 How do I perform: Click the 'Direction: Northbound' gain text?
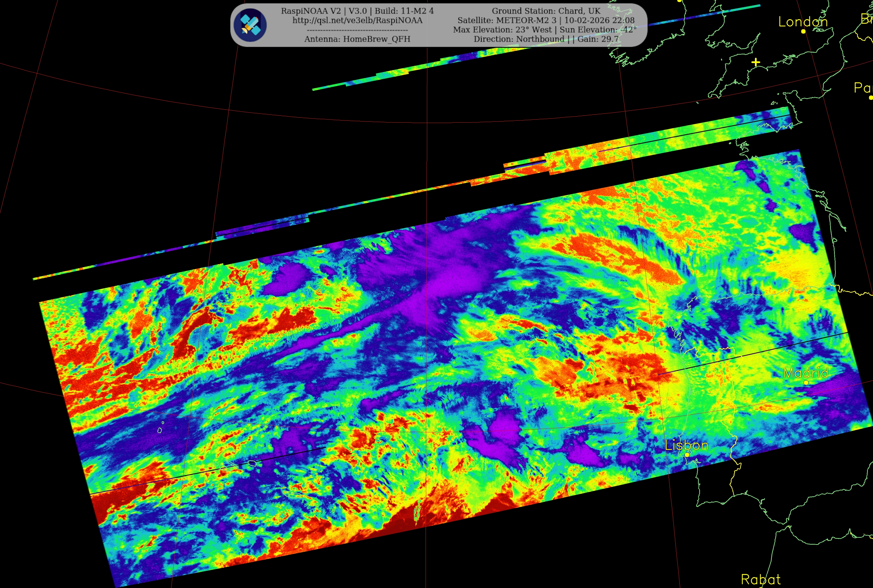(546, 39)
